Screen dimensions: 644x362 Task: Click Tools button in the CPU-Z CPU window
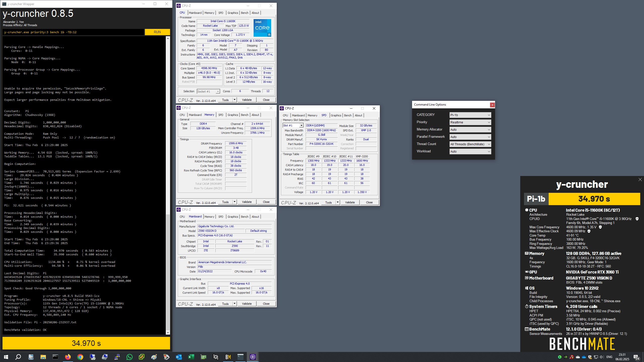click(x=225, y=100)
